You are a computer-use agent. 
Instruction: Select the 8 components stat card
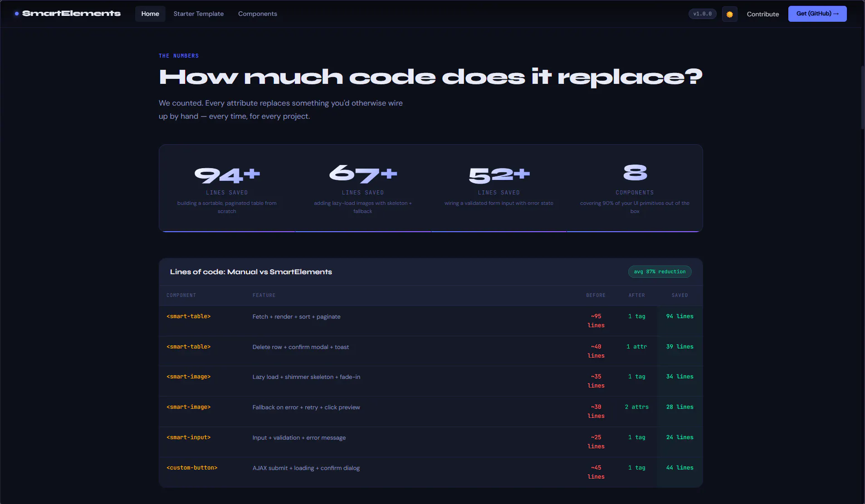635,188
